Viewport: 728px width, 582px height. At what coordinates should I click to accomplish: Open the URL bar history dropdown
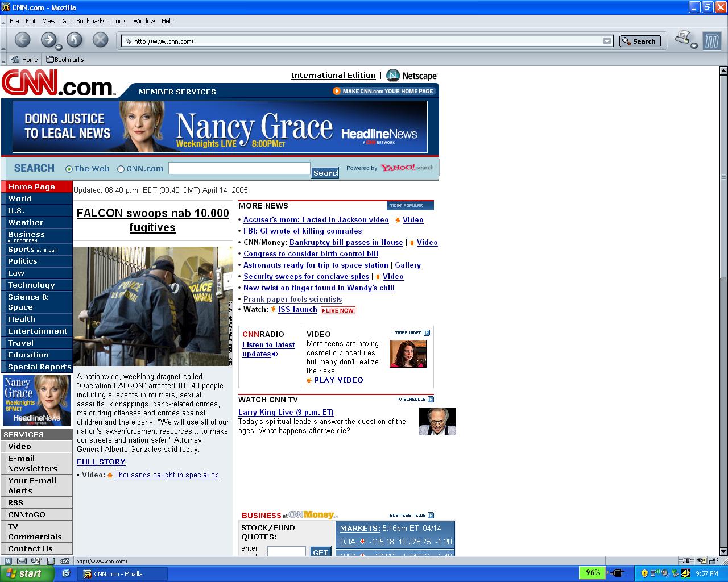[x=607, y=41]
